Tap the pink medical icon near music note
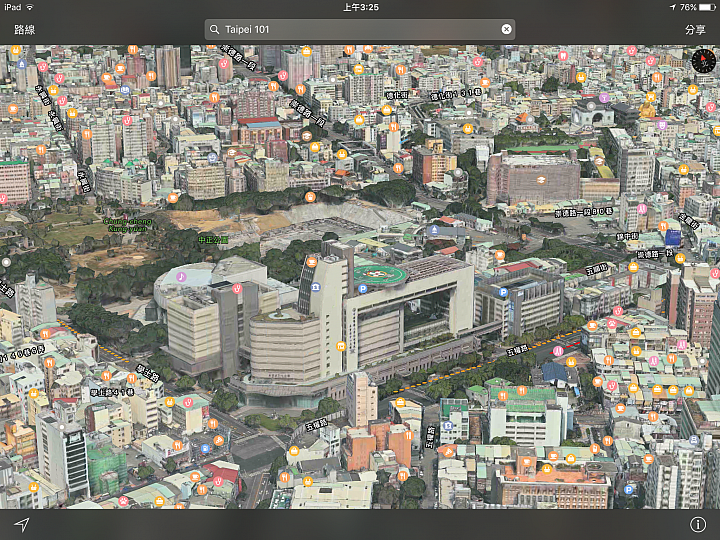This screenshot has height=540, width=720. coord(237,289)
